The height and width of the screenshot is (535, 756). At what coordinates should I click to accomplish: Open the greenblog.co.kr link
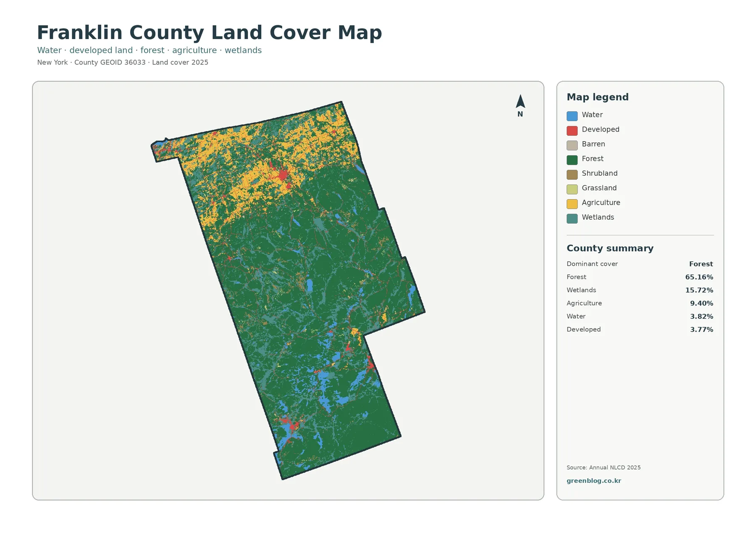click(x=593, y=481)
